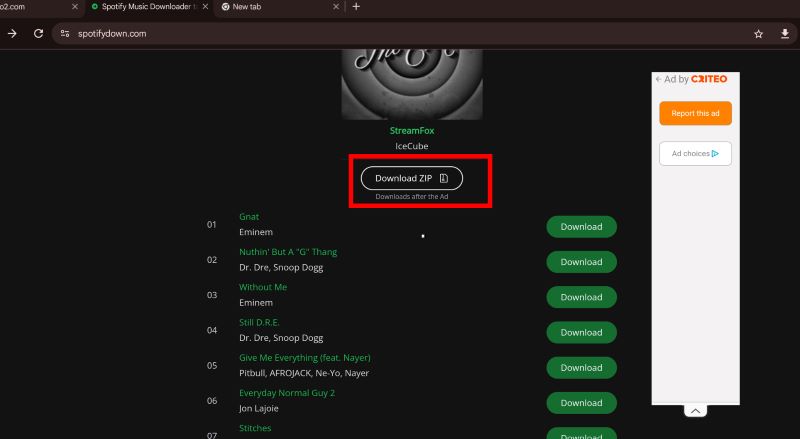Open the Without Me song title
800x439 pixels.
tap(263, 287)
